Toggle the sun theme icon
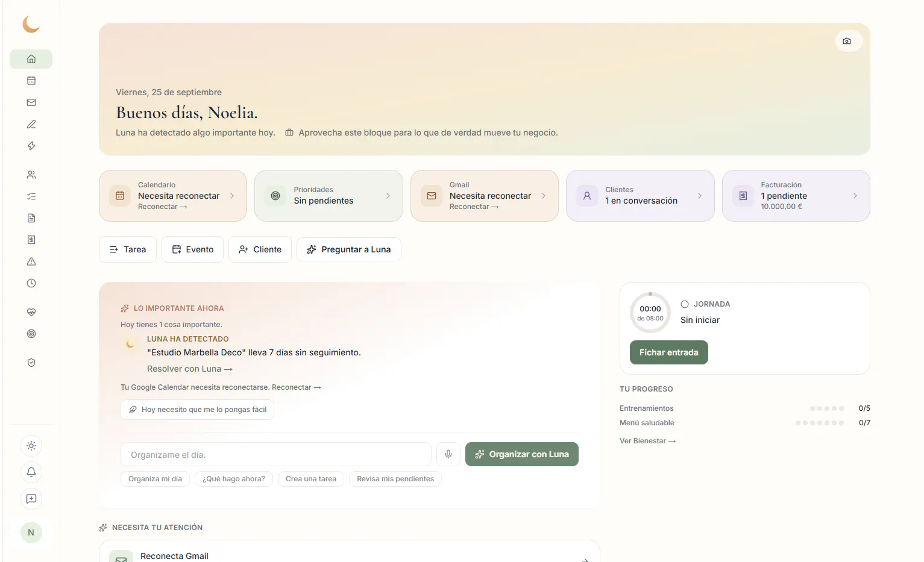The height and width of the screenshot is (562, 924). click(x=31, y=446)
